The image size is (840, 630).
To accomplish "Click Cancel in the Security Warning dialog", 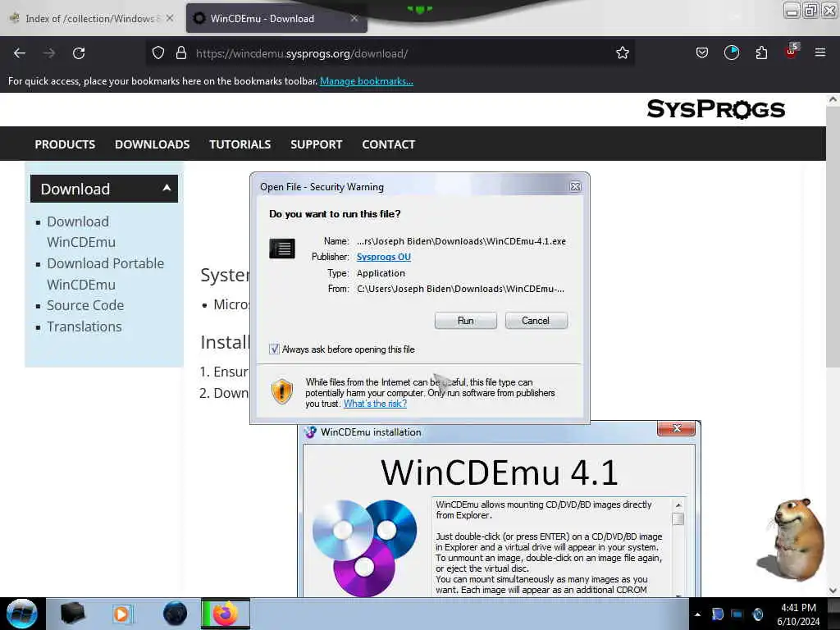I will coord(536,321).
